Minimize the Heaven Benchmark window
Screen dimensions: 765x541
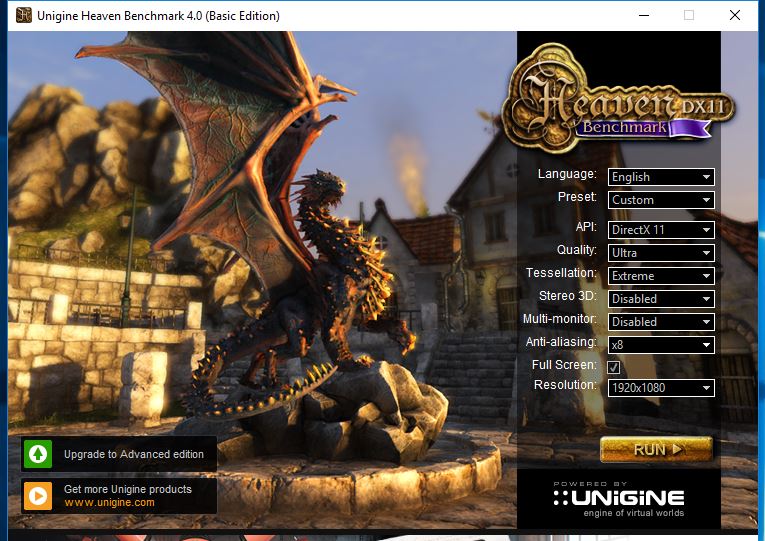644,16
